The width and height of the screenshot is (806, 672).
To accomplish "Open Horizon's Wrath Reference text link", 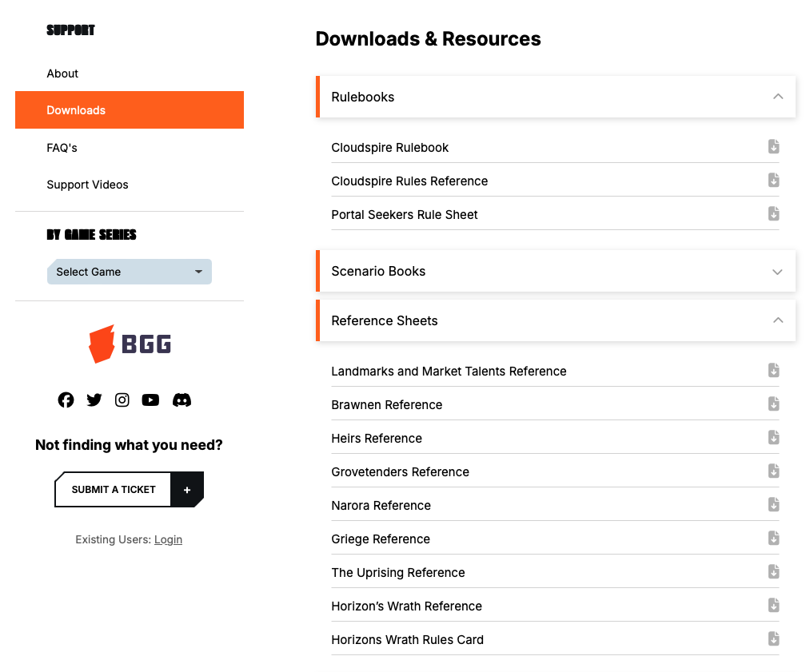I will tap(406, 606).
